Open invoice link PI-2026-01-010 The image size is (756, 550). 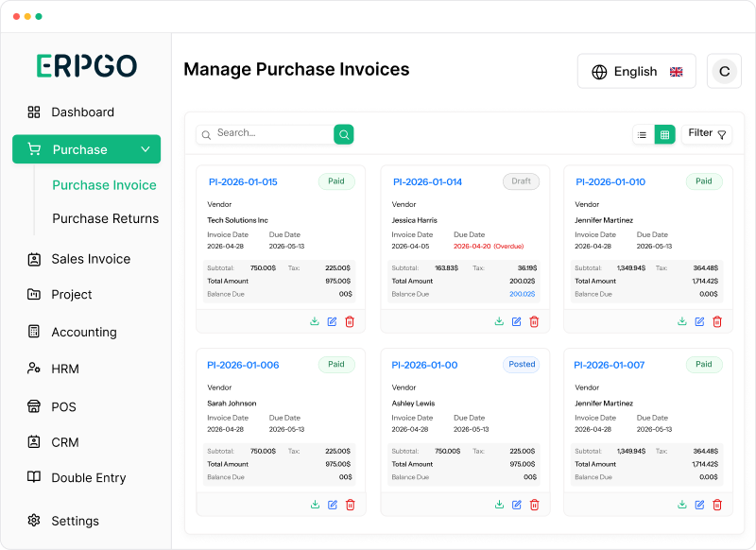(x=610, y=181)
